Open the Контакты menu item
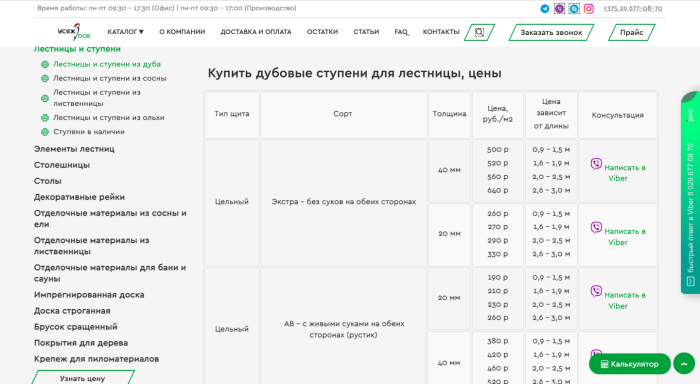This screenshot has width=700, height=384. click(441, 32)
